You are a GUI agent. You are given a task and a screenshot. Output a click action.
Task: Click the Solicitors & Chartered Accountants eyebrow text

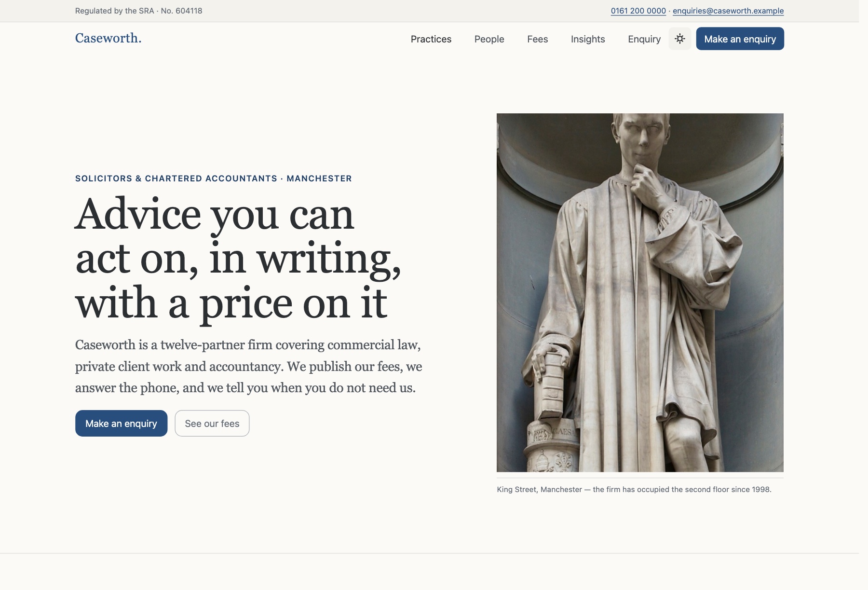point(214,178)
